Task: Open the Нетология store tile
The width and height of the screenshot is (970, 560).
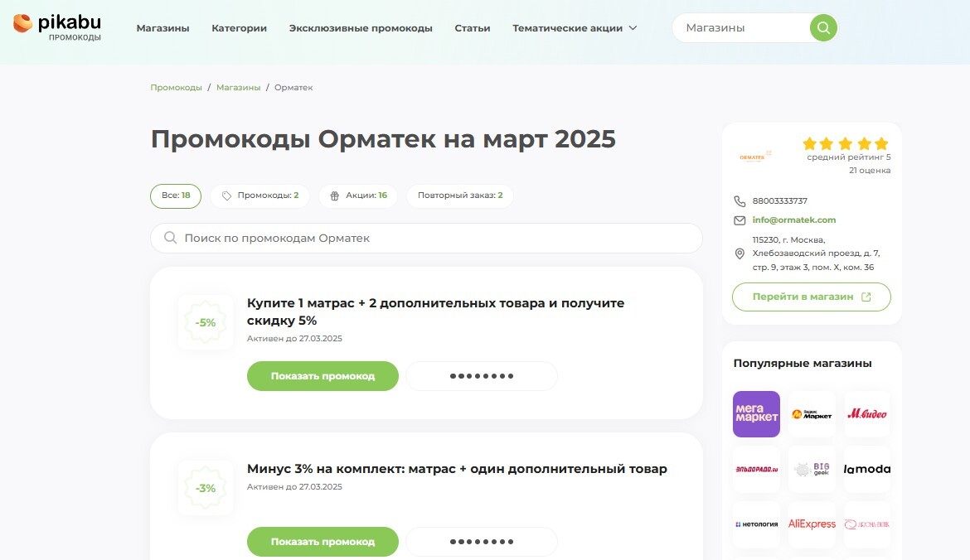Action: tap(757, 524)
